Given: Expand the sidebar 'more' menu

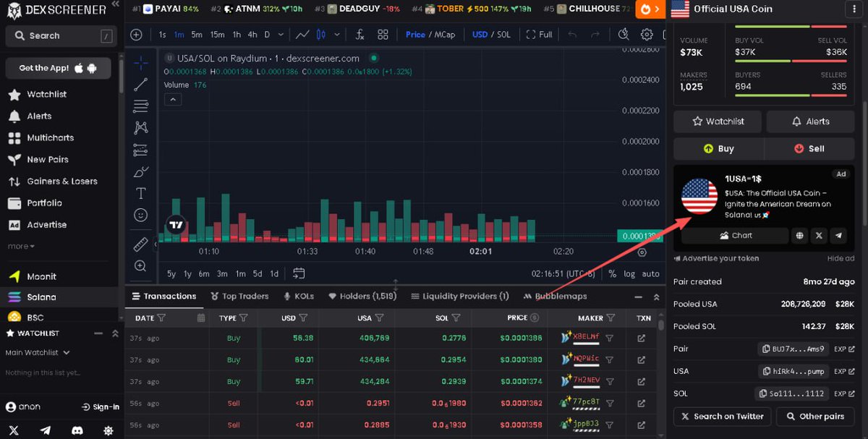Looking at the screenshot, I should click(x=21, y=247).
